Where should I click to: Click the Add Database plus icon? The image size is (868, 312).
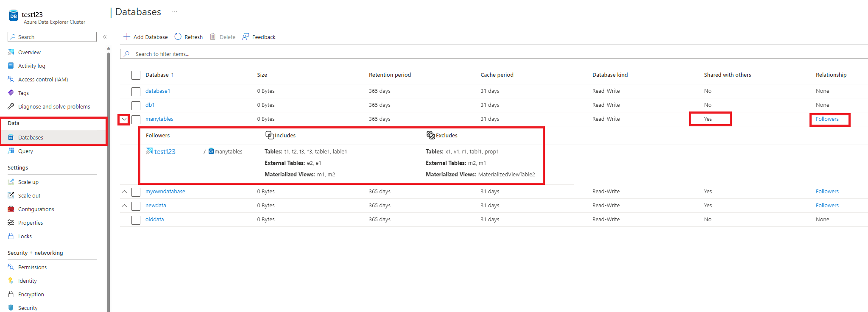pos(126,36)
